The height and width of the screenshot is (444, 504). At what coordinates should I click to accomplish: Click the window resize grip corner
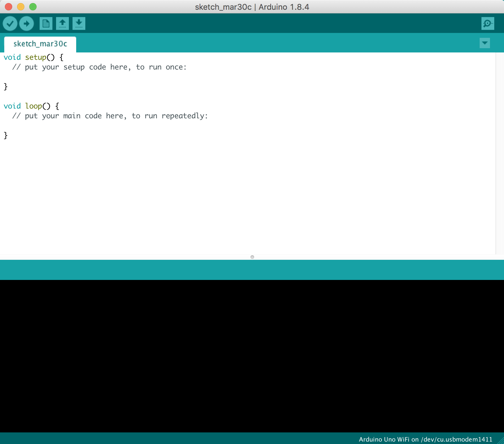click(x=500, y=440)
